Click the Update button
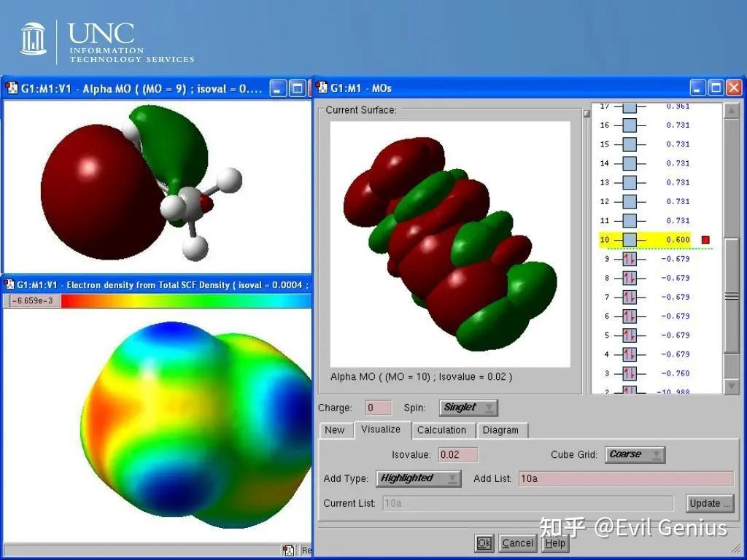 click(710, 503)
